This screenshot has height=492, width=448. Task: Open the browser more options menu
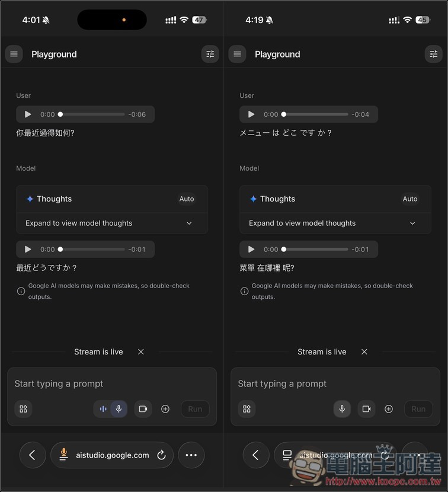point(191,455)
